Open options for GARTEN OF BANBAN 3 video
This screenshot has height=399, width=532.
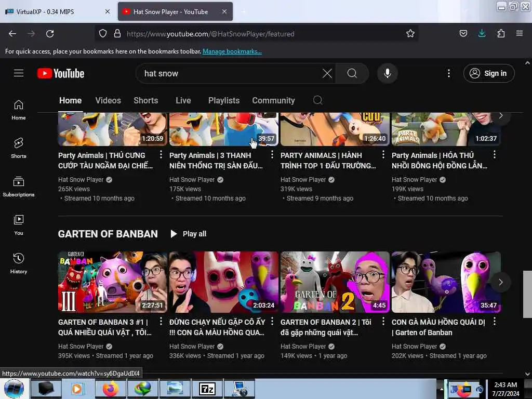click(161, 321)
